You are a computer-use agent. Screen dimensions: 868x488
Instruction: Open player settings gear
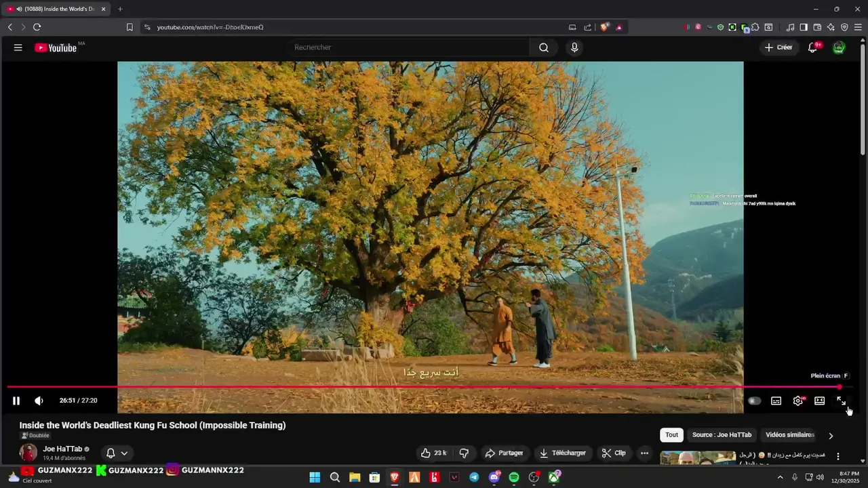(x=798, y=401)
